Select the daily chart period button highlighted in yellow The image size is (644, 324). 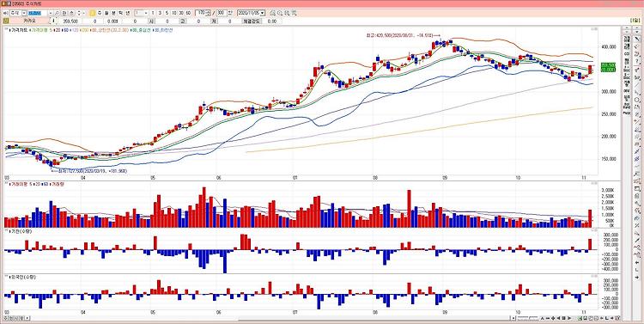[93, 13]
